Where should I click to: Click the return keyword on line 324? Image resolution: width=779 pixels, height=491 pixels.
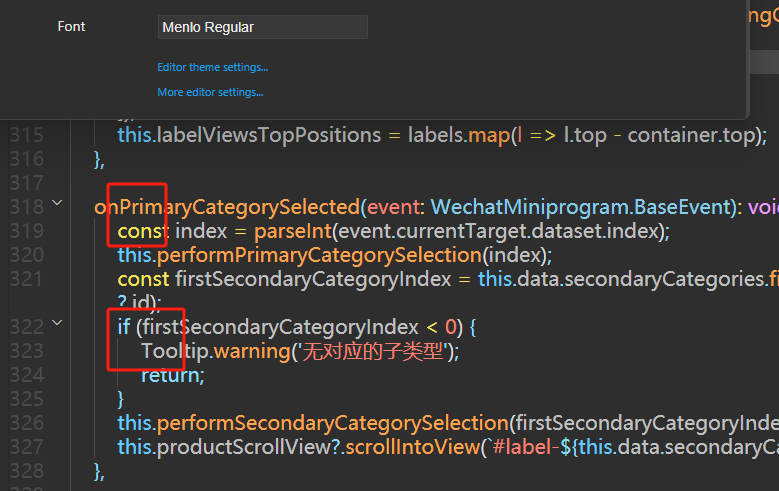(x=171, y=375)
